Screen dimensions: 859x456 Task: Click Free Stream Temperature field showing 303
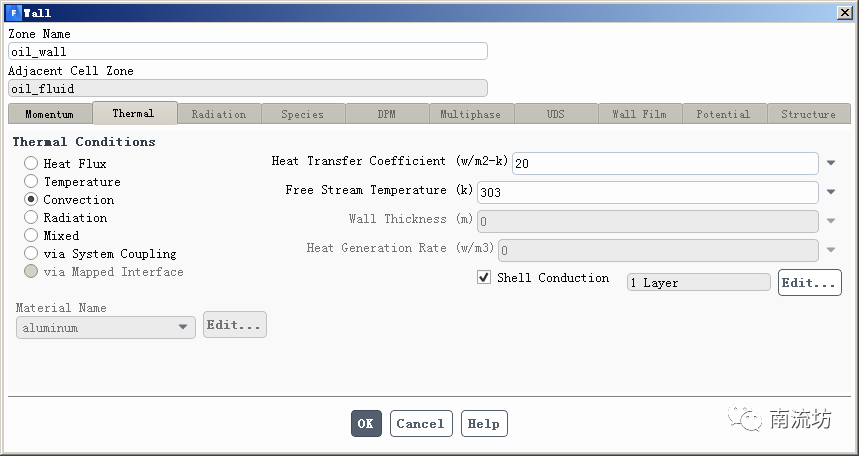click(648, 192)
